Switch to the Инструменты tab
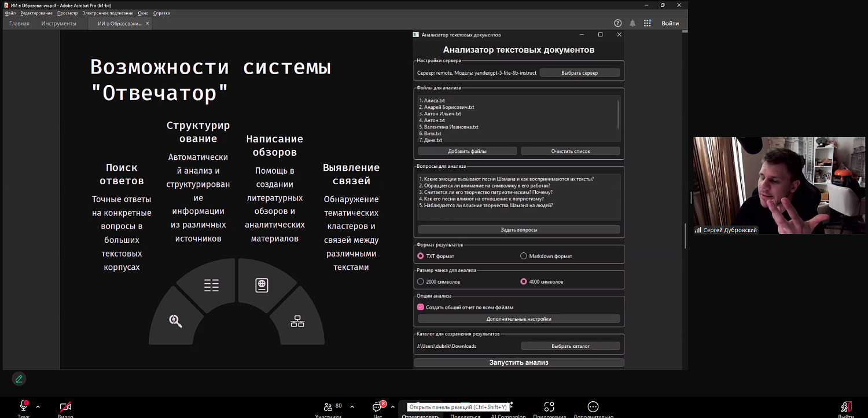868x418 pixels. pos(58,23)
